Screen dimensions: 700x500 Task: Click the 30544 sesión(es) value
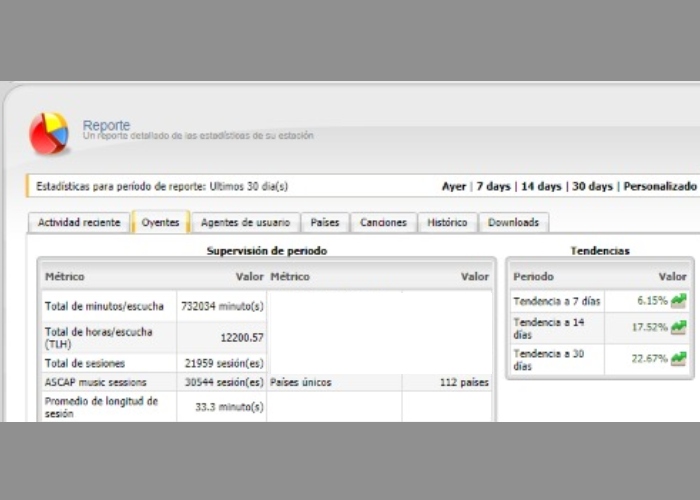224,382
